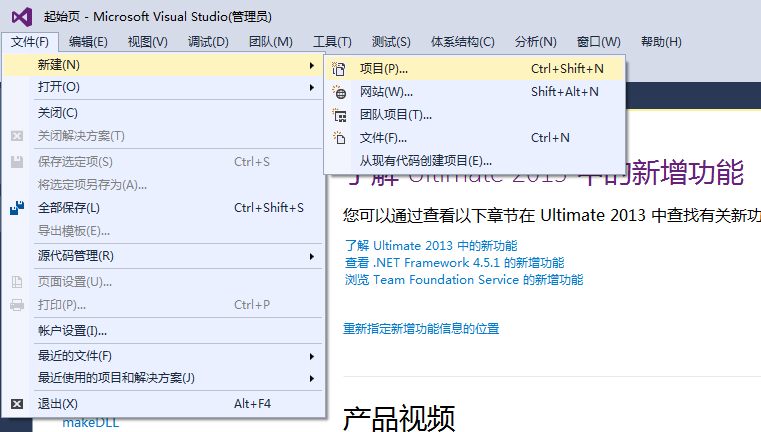
Task: Select 页面设置(U)... menu entry
Action: [163, 282]
